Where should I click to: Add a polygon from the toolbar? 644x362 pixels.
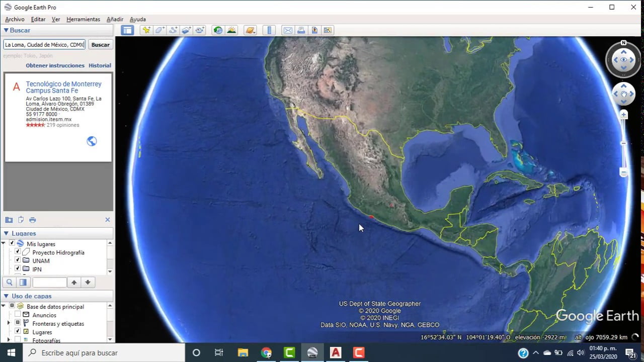(x=160, y=30)
